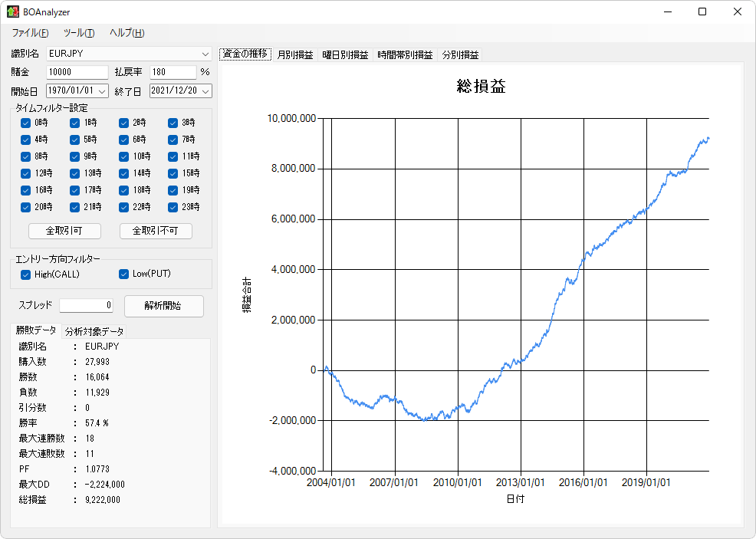Click the 勝率 57.4 % value
This screenshot has height=539, width=756.
tap(97, 423)
